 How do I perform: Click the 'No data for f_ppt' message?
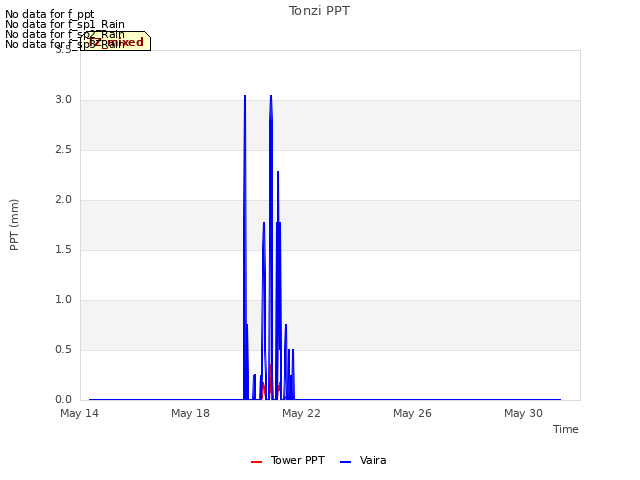click(49, 14)
